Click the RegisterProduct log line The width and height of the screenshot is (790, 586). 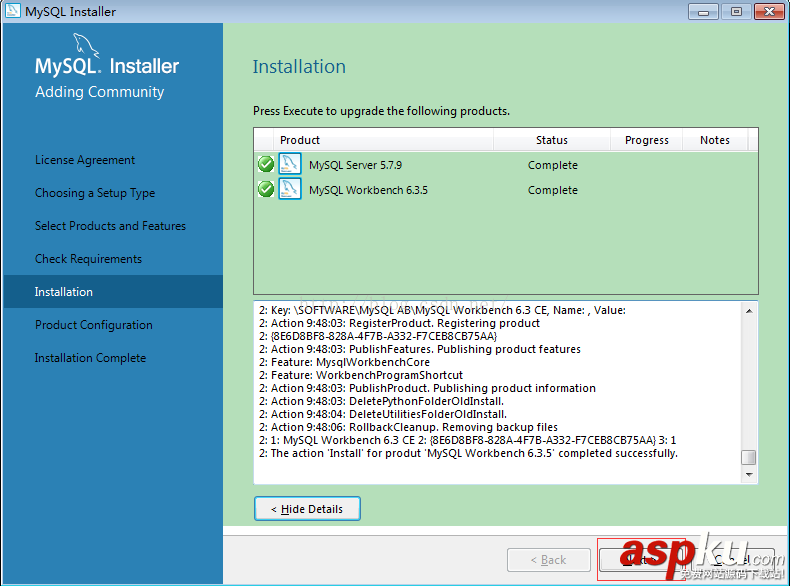[x=400, y=323]
